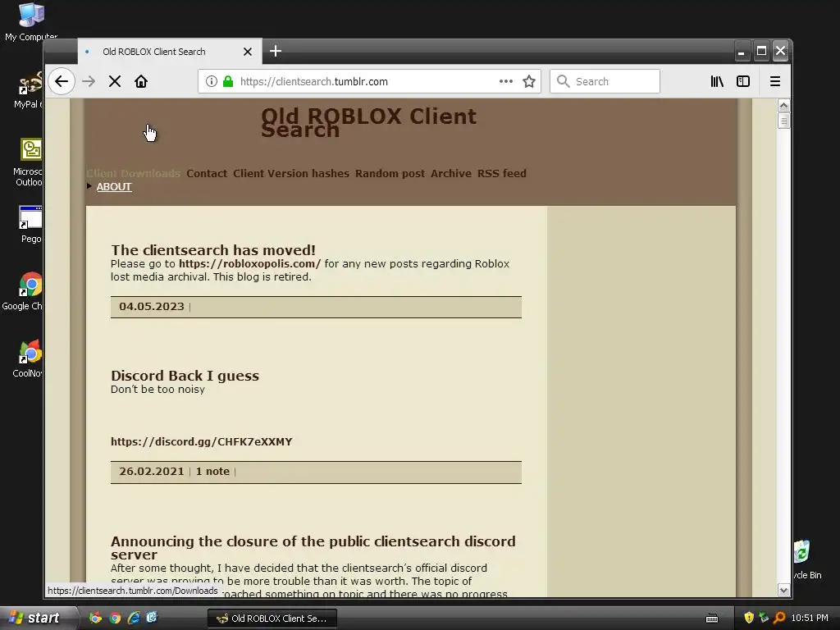This screenshot has width=840, height=630.
Task: Open the Pego desktop shortcut
Action: tap(30, 224)
